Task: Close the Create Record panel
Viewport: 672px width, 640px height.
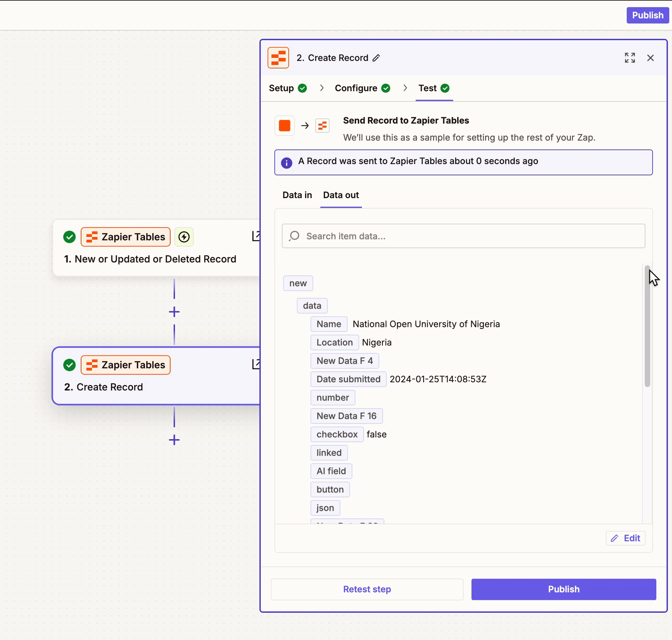Action: pos(650,58)
